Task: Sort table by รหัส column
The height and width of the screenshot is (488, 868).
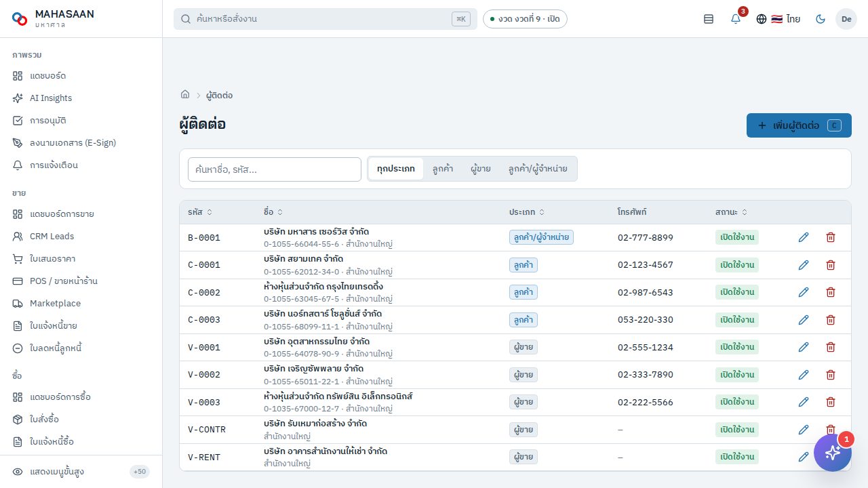Action: pos(200,212)
